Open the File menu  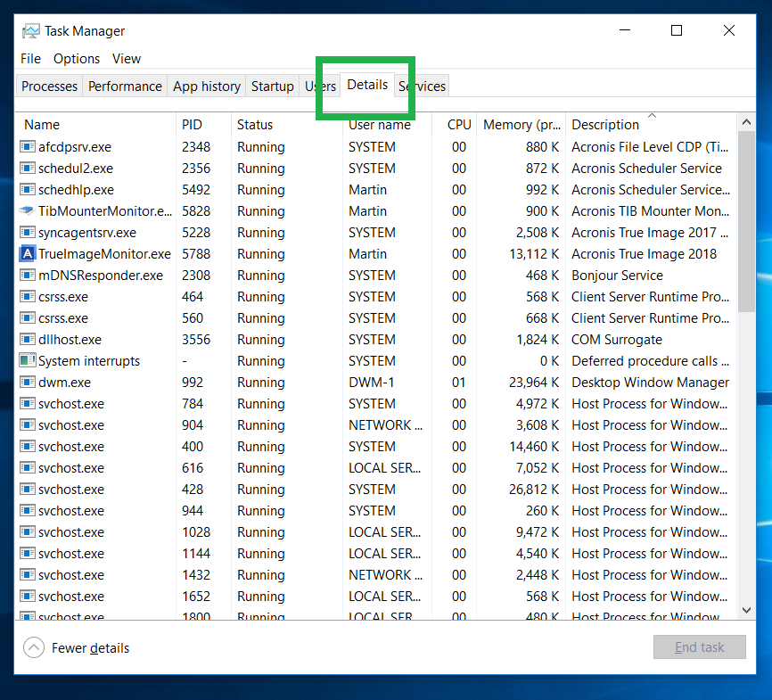pyautogui.click(x=30, y=59)
